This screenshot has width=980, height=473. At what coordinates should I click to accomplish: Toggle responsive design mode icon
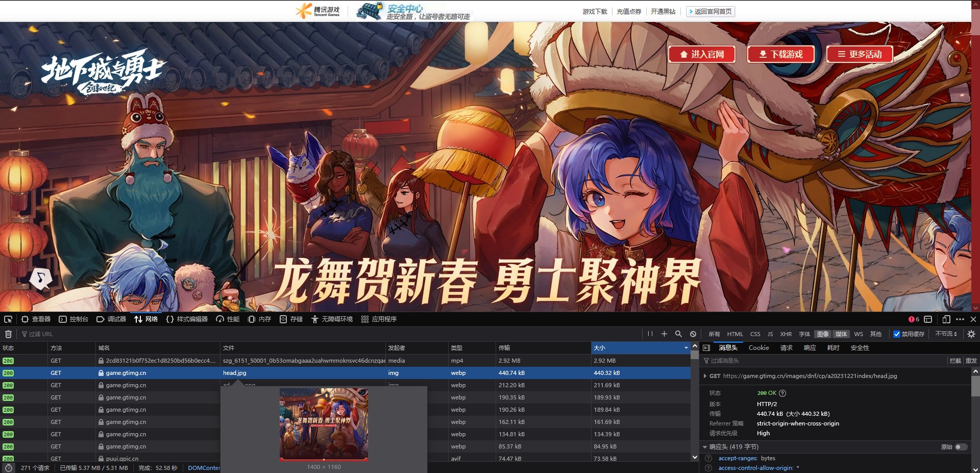tap(946, 319)
